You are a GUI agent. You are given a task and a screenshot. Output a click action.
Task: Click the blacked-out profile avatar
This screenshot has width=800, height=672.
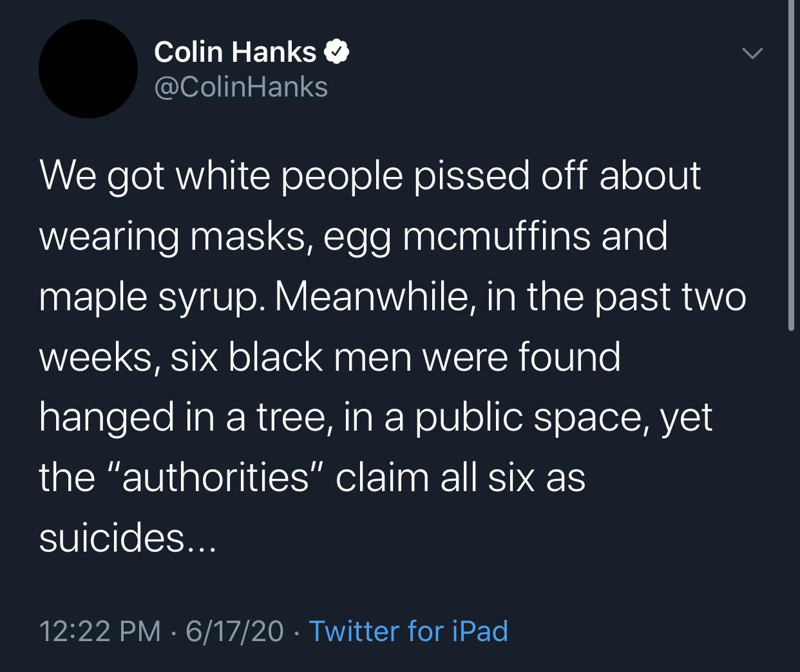coord(88,69)
